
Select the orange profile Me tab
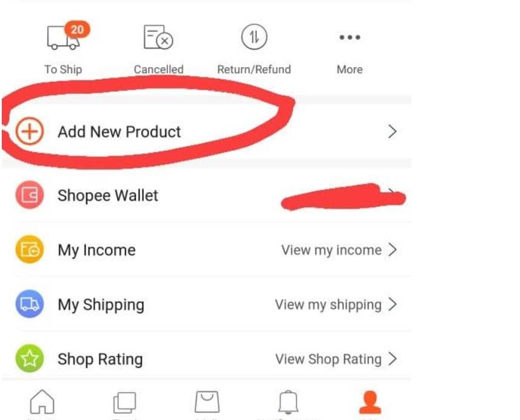370,402
